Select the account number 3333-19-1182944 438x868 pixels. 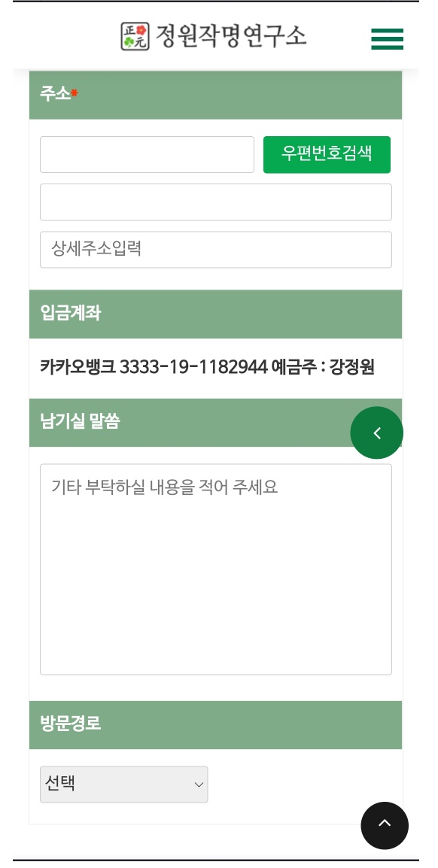[193, 367]
